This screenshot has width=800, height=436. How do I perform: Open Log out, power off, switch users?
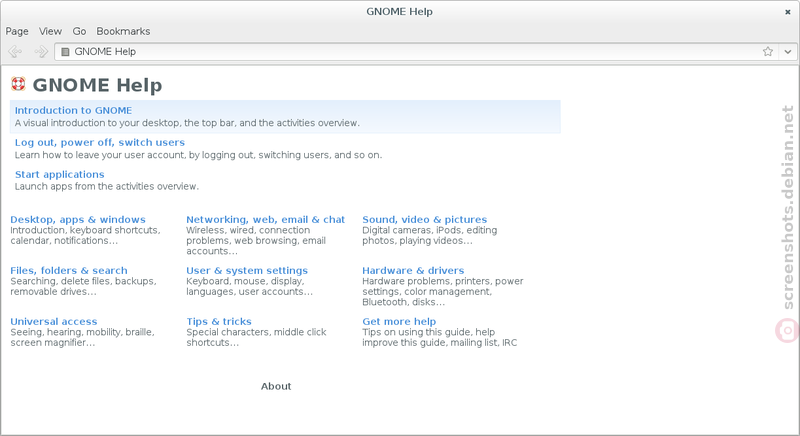point(99,142)
